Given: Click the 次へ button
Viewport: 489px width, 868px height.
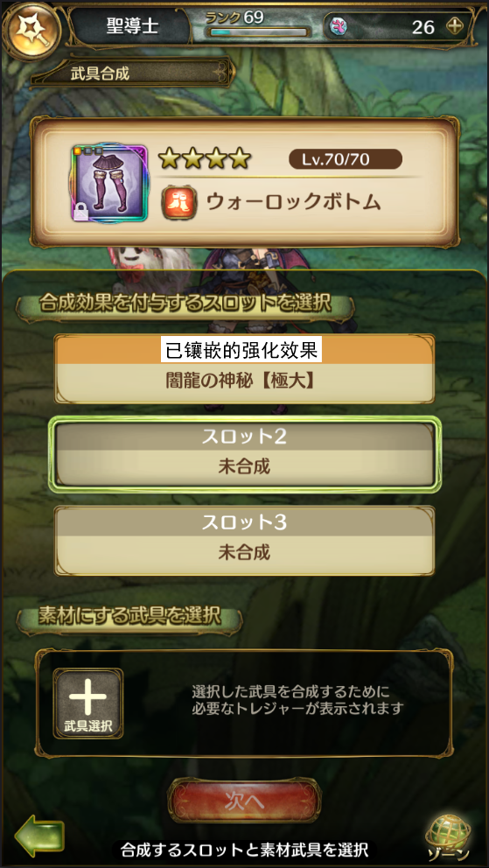Looking at the screenshot, I should 244,801.
